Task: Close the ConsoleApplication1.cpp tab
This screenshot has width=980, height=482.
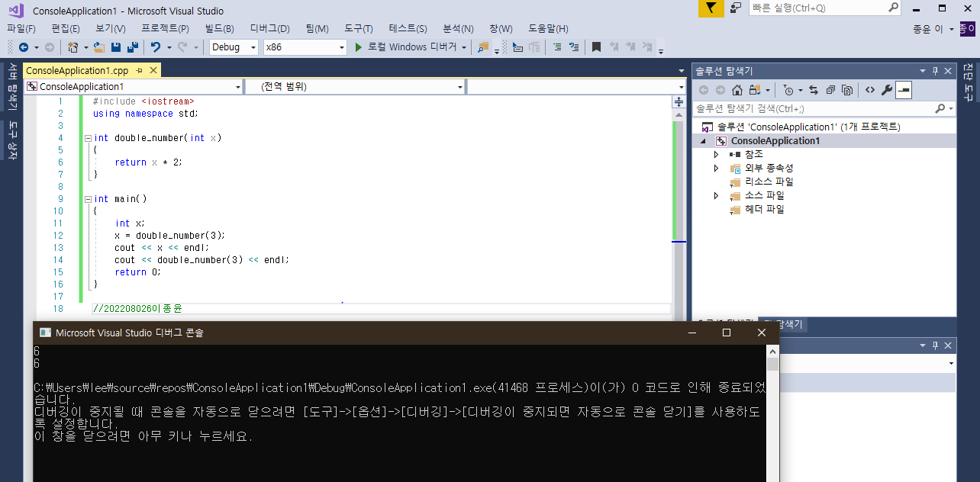Action: pyautogui.click(x=153, y=70)
